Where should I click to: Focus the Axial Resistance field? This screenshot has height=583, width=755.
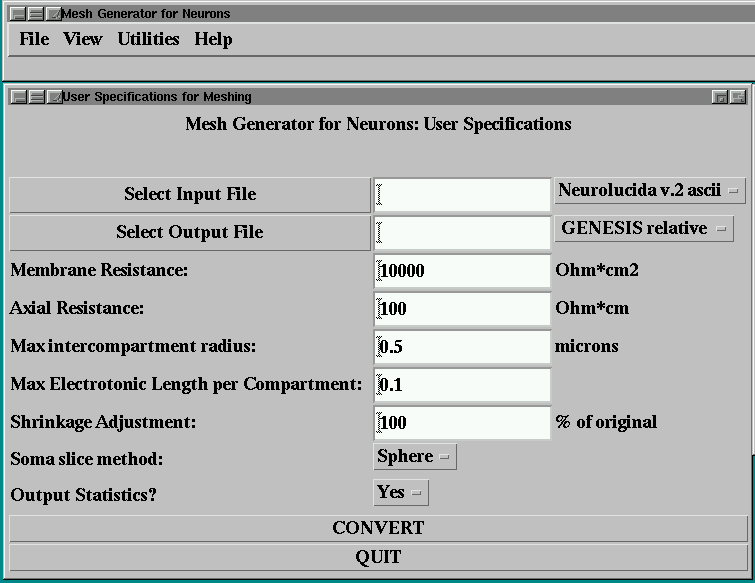point(462,308)
